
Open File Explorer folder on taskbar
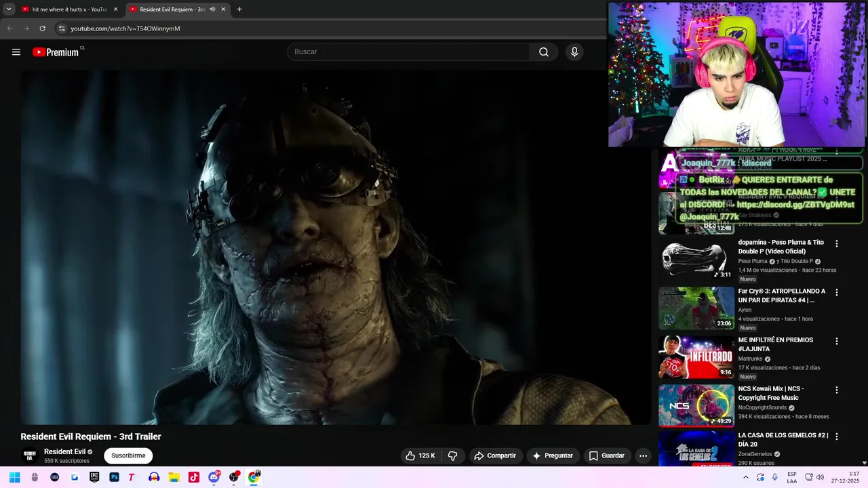coord(174,477)
